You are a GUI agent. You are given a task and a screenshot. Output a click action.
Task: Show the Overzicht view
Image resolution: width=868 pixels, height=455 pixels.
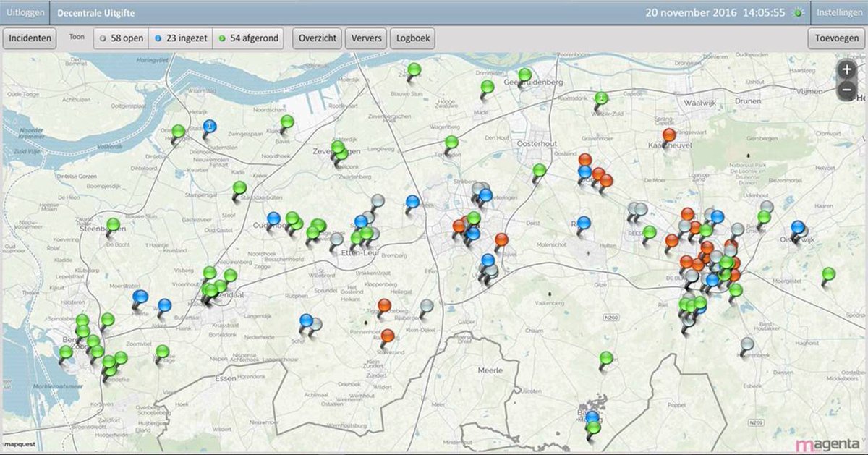tap(318, 38)
